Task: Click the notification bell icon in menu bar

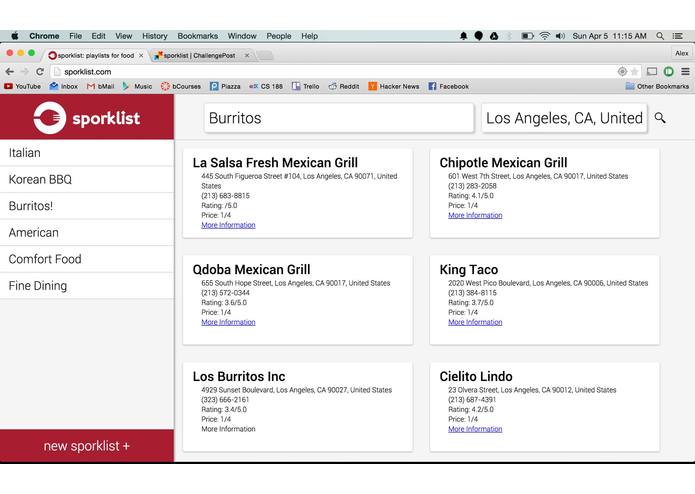Action: [x=464, y=36]
